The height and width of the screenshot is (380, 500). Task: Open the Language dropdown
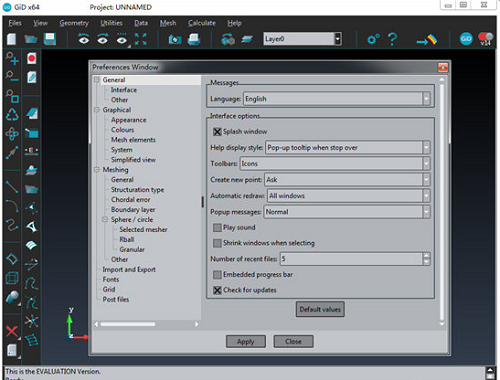337,99
